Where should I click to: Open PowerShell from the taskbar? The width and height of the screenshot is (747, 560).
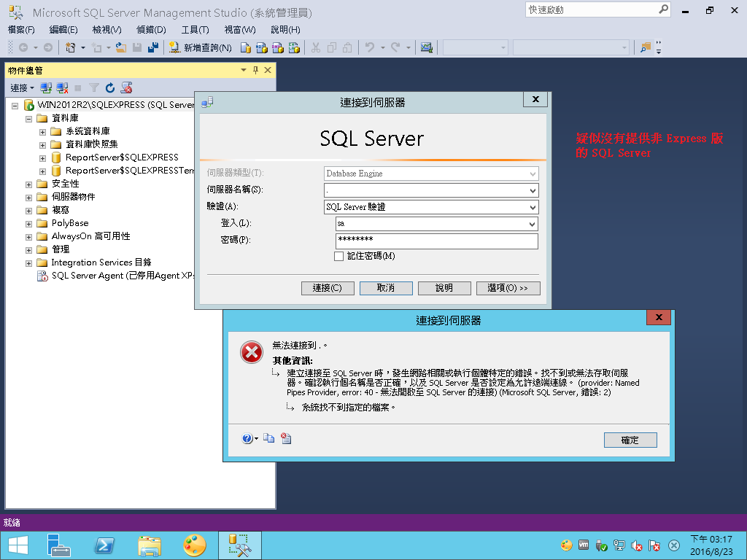tap(104, 545)
